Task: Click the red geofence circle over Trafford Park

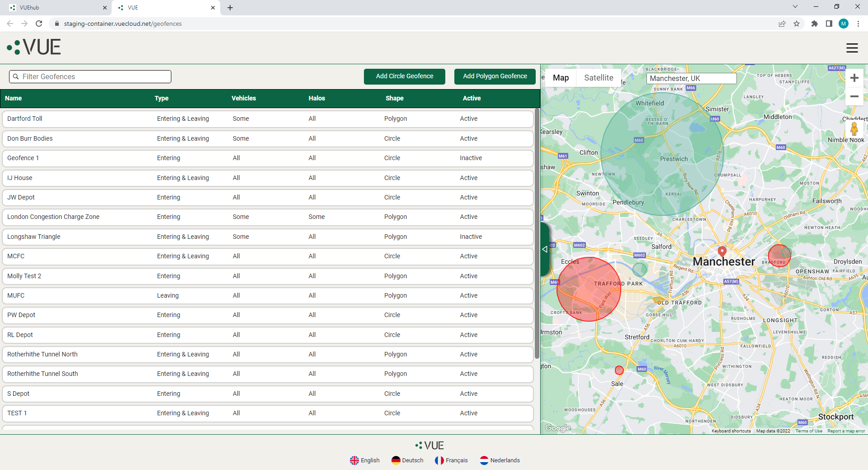Action: click(589, 290)
